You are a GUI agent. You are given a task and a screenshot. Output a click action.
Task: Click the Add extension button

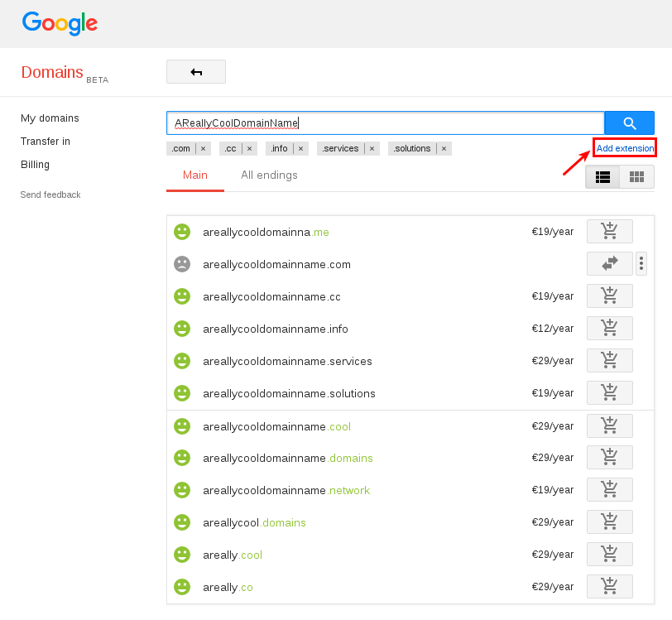(x=624, y=147)
